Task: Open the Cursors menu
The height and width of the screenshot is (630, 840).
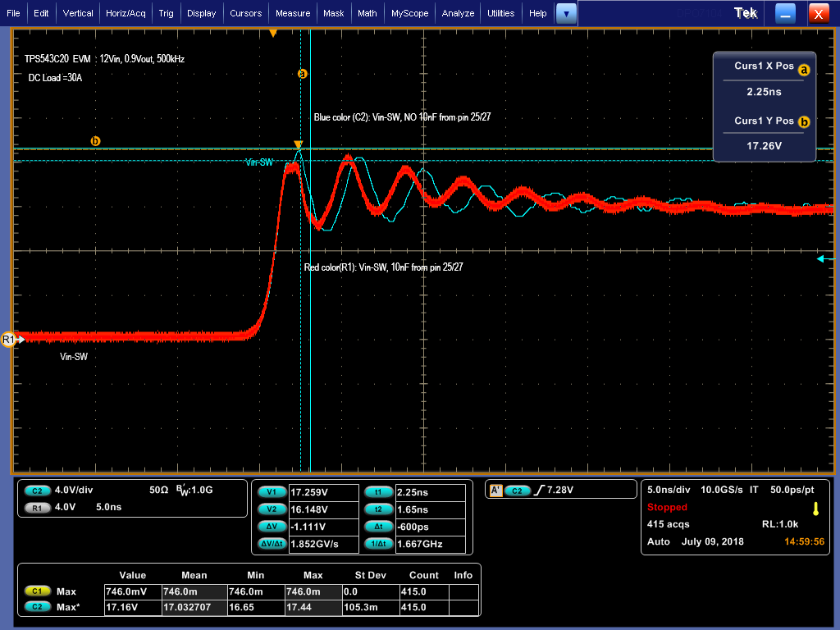Action: pos(246,13)
